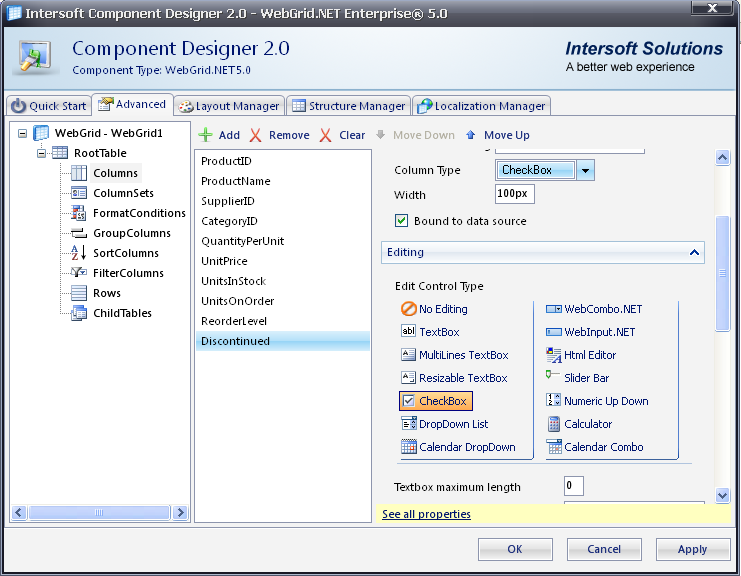Select the No Editing control type
This screenshot has width=741, height=576.
pyautogui.click(x=434, y=309)
